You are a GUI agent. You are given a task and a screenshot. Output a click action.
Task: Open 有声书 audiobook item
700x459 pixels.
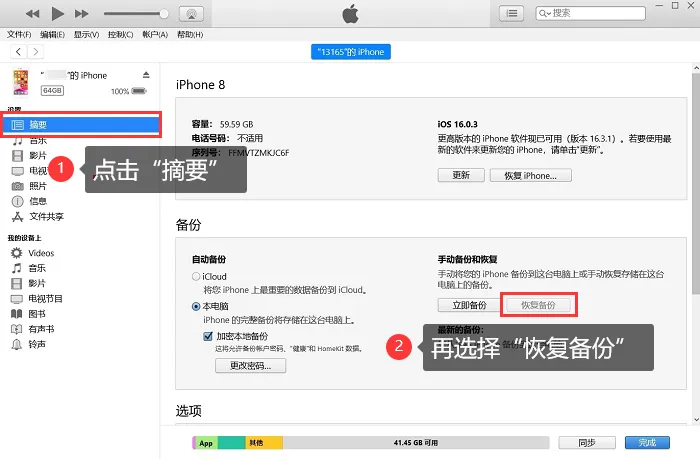click(x=33, y=329)
